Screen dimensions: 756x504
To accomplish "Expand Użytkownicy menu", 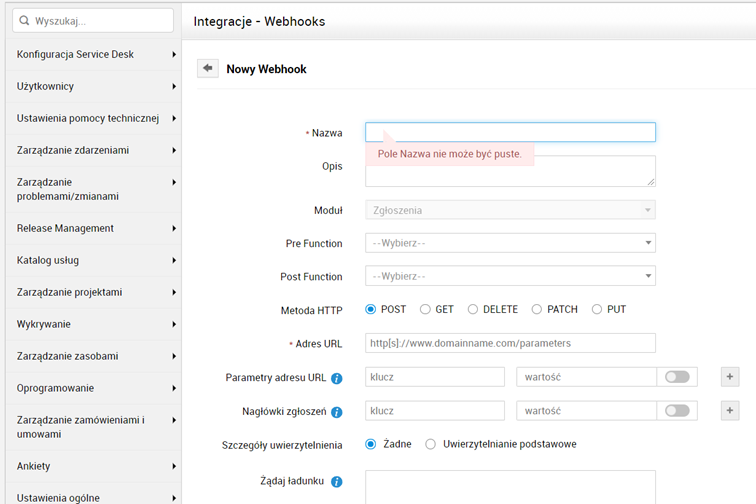I will pyautogui.click(x=94, y=86).
